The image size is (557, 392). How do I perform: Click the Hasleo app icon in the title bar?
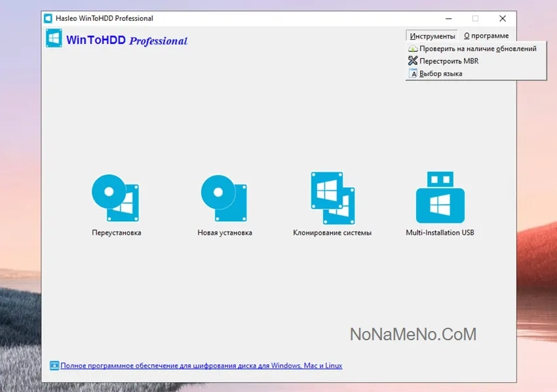pos(48,18)
